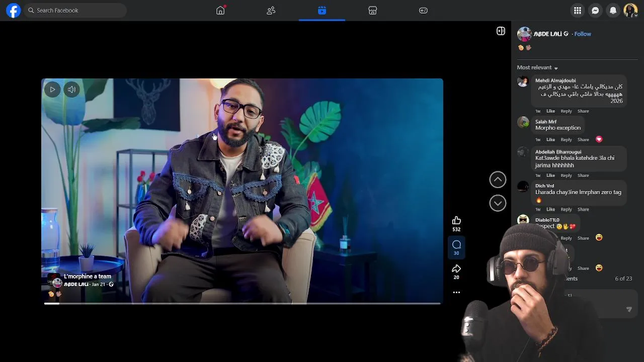Viewport: 644px width, 362px height.
Task: Send the comment with arrow icon
Action: [x=629, y=310]
